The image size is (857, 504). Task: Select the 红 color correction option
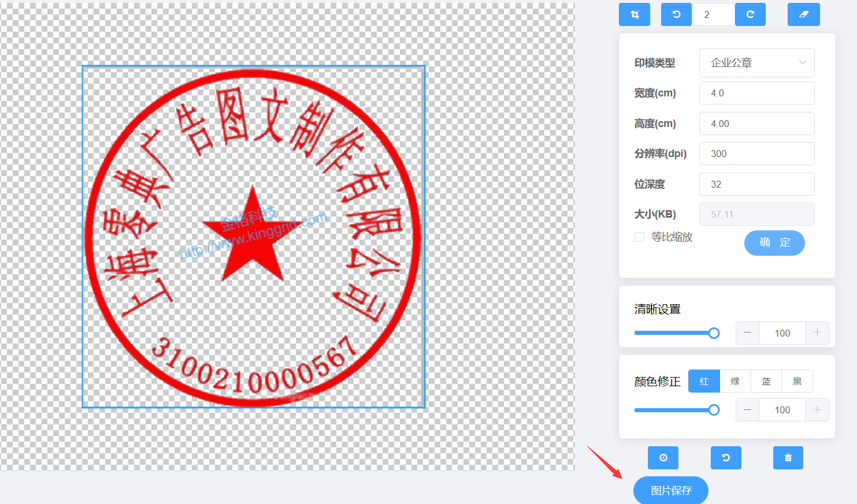(704, 381)
